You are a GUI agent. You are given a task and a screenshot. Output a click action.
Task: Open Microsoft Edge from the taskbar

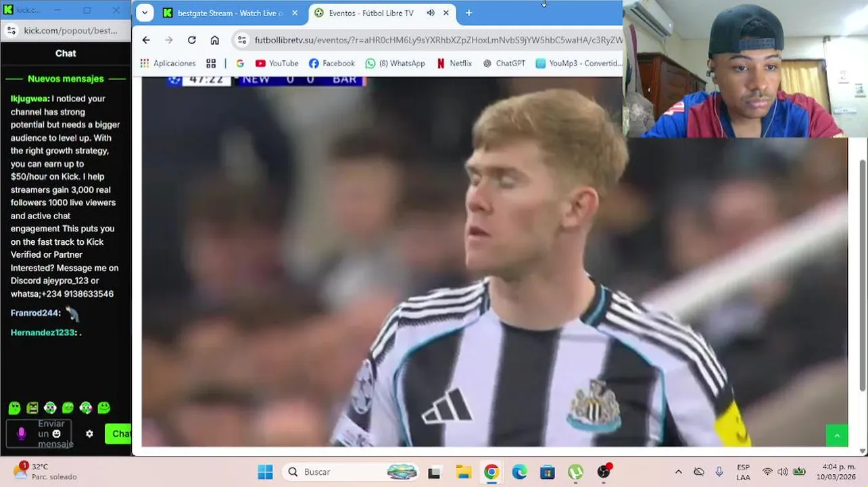coord(519,472)
